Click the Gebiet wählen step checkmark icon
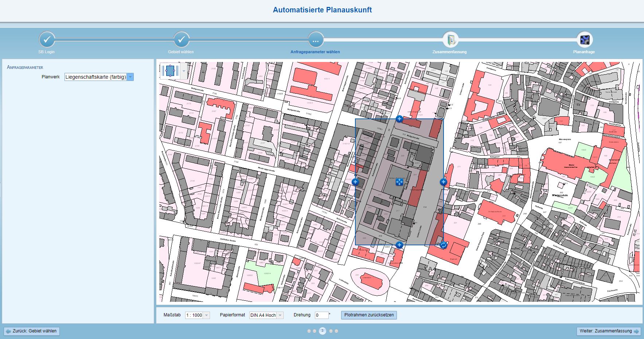 tap(182, 40)
